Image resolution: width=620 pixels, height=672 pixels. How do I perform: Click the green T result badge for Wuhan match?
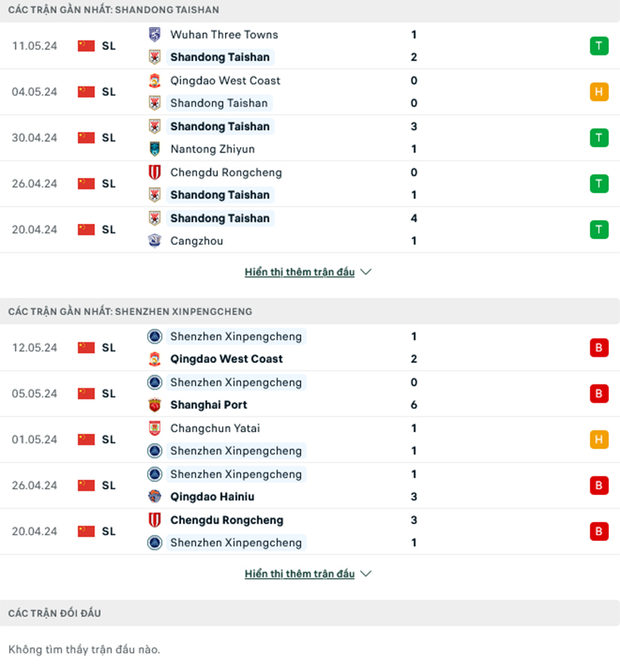599,46
